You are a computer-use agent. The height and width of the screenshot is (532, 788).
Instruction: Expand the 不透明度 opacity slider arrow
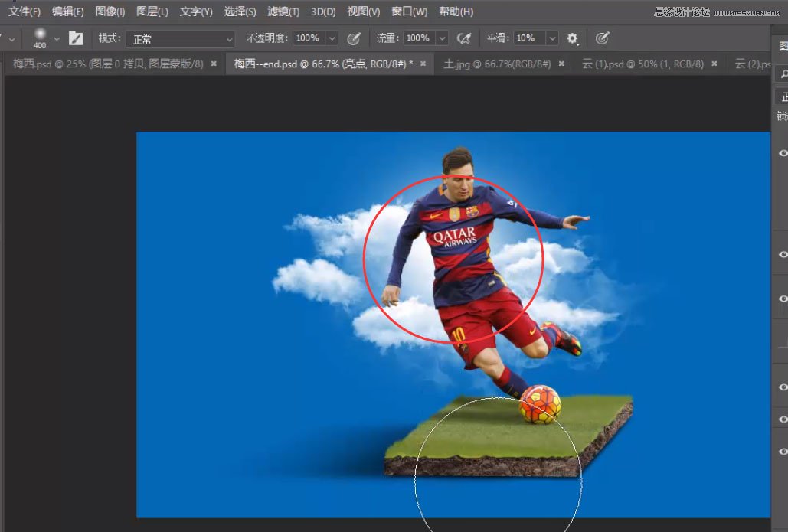[x=332, y=38]
